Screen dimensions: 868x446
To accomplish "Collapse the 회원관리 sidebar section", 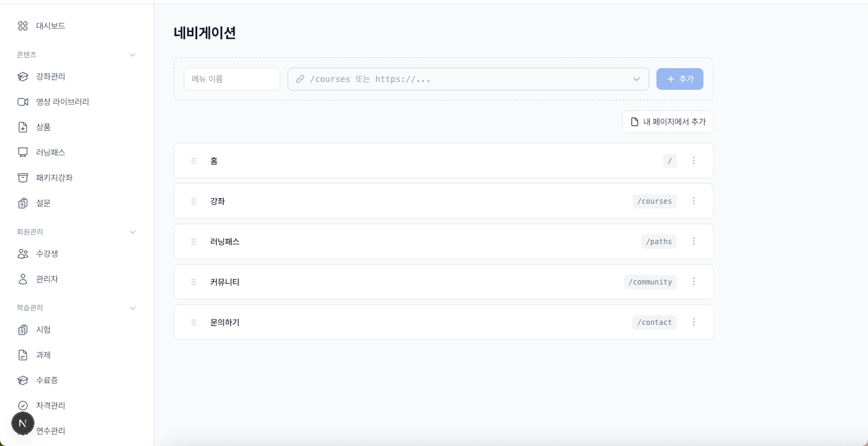I will tap(133, 232).
